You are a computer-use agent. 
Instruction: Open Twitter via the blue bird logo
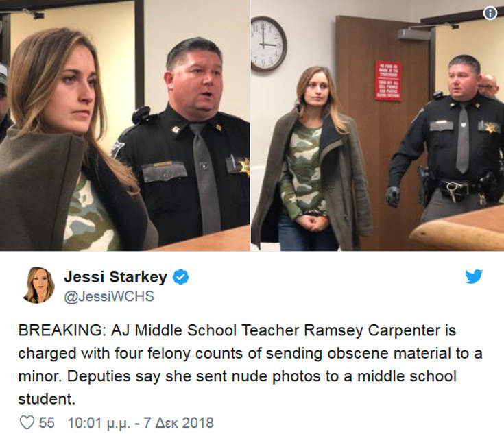(474, 276)
